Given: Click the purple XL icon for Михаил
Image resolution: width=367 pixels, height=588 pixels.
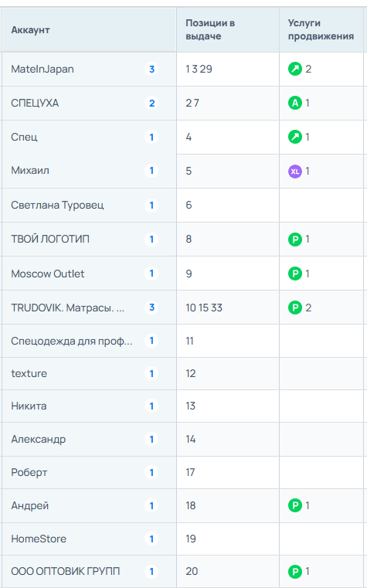Looking at the screenshot, I should 295,172.
